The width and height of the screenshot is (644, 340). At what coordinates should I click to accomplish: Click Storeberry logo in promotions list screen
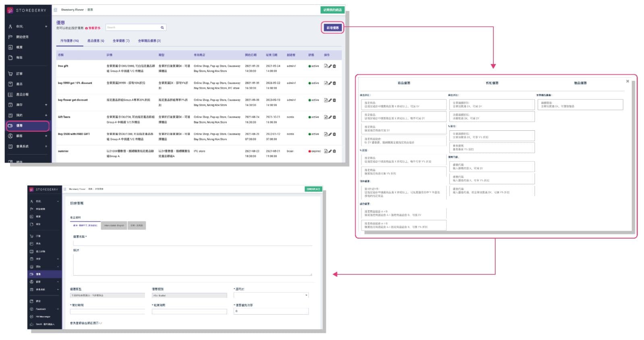[x=27, y=10]
